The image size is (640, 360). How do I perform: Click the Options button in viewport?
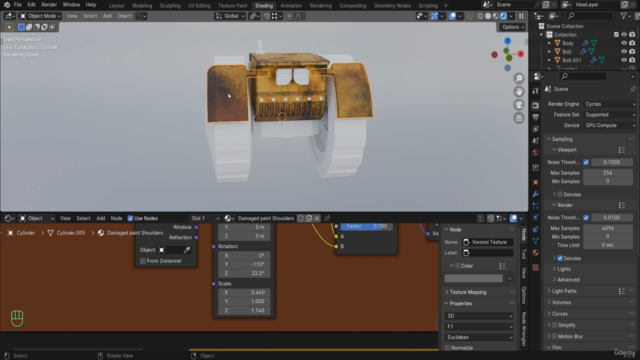512,27
